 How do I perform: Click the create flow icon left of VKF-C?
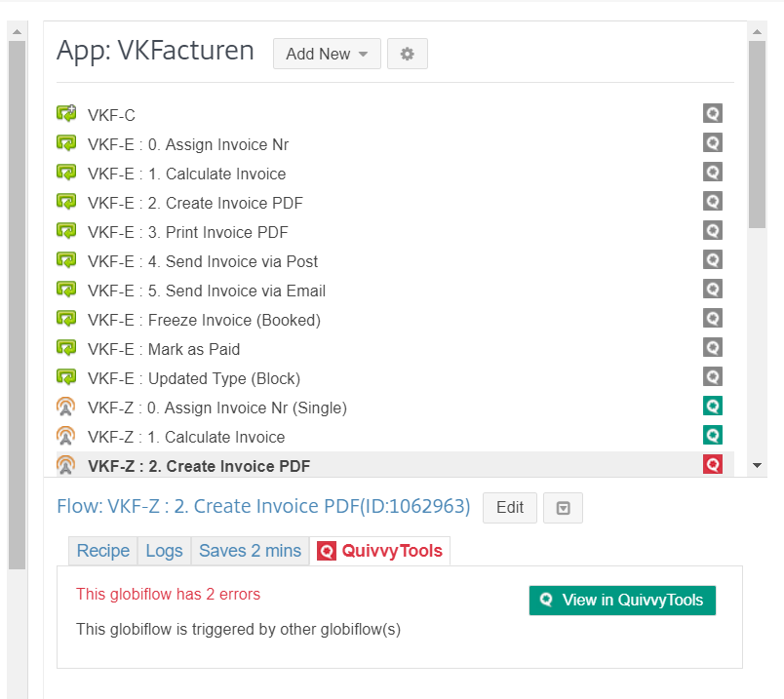[x=66, y=113]
